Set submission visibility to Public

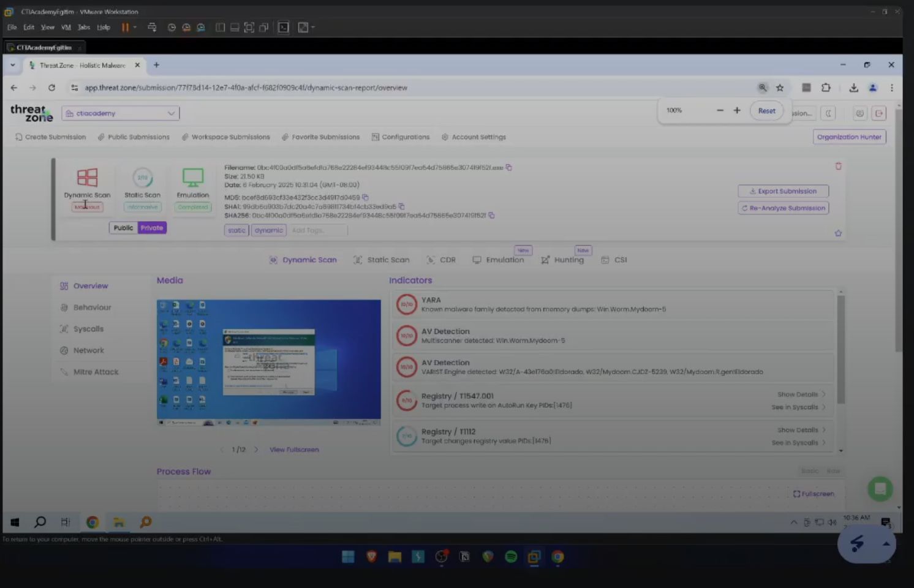(x=123, y=228)
